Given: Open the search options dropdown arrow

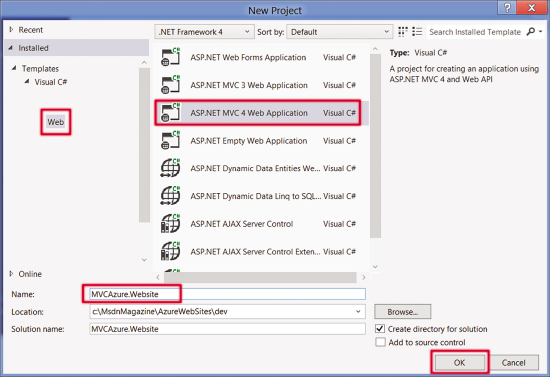Looking at the screenshot, I should point(541,32).
